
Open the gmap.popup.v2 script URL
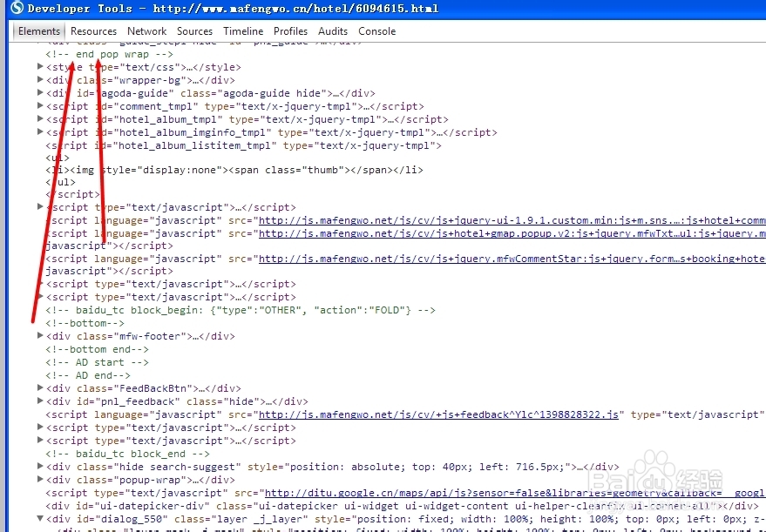pyautogui.click(x=512, y=234)
